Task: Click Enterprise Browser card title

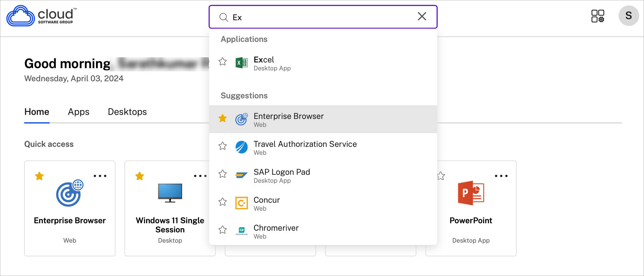Action: coord(70,220)
